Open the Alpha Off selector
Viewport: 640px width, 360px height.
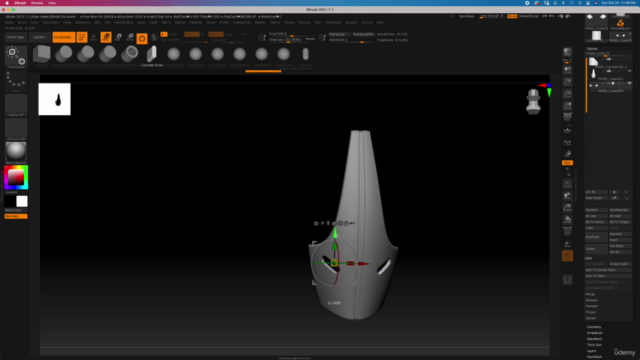(x=16, y=105)
